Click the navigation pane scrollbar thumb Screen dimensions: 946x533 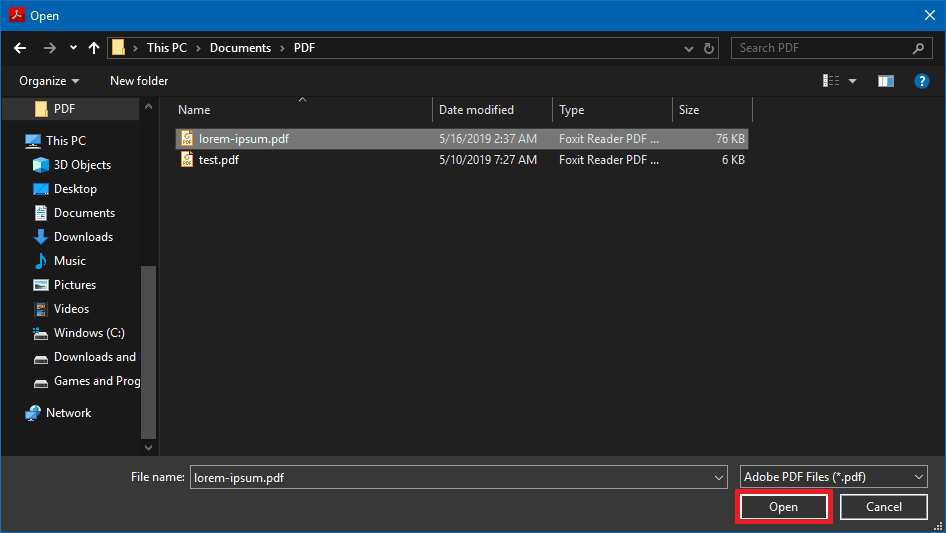[x=148, y=352]
